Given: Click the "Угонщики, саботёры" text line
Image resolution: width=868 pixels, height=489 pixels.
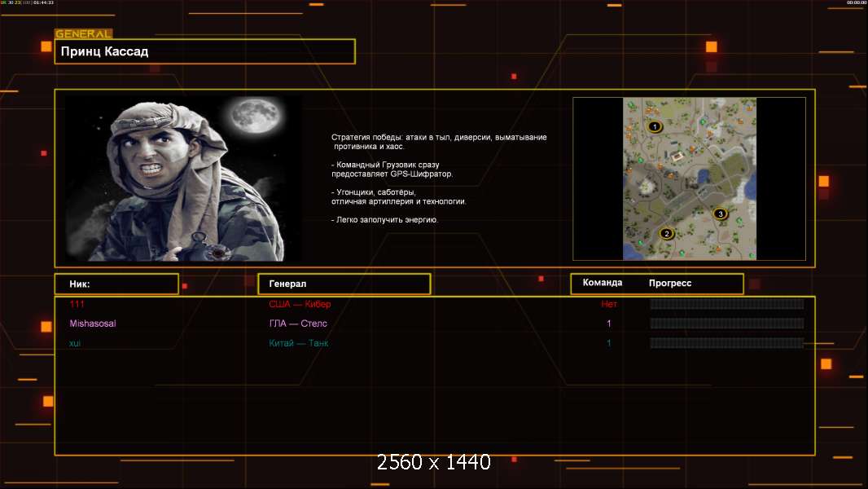Looking at the screenshot, I should pos(374,192).
